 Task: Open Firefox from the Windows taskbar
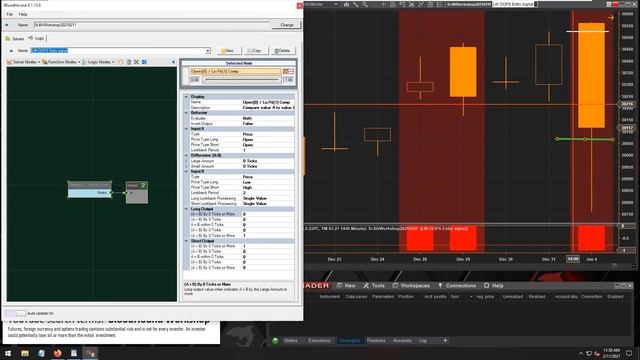pyautogui.click(x=58, y=353)
